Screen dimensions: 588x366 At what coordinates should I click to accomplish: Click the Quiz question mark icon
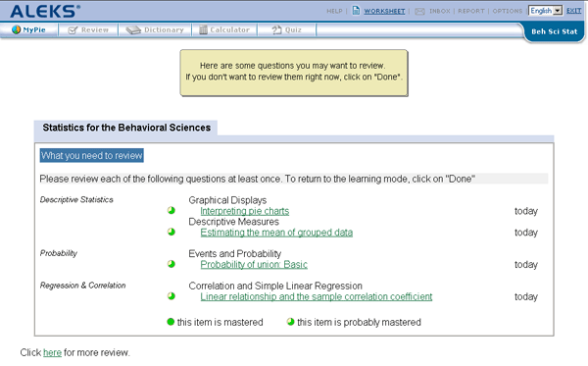pyautogui.click(x=276, y=29)
